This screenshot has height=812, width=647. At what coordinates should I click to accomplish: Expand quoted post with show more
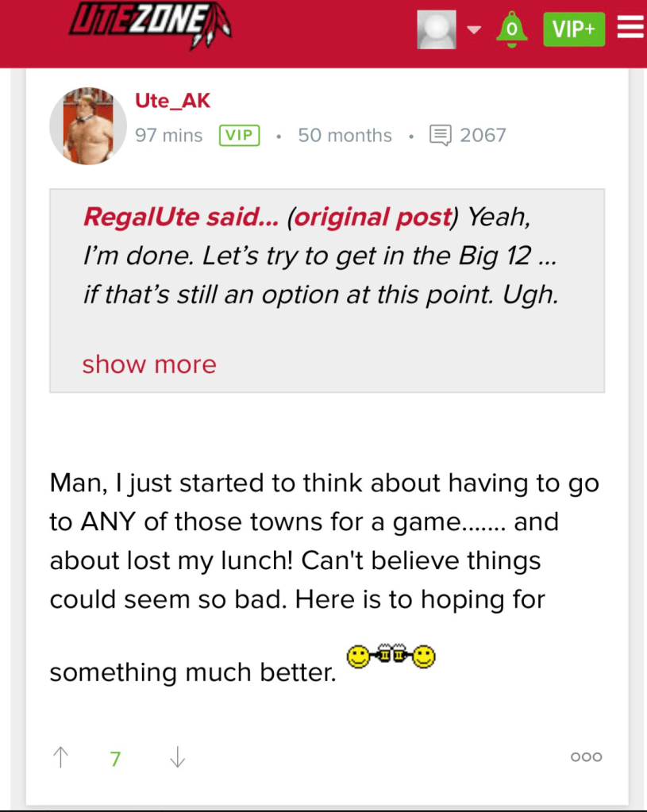point(149,364)
